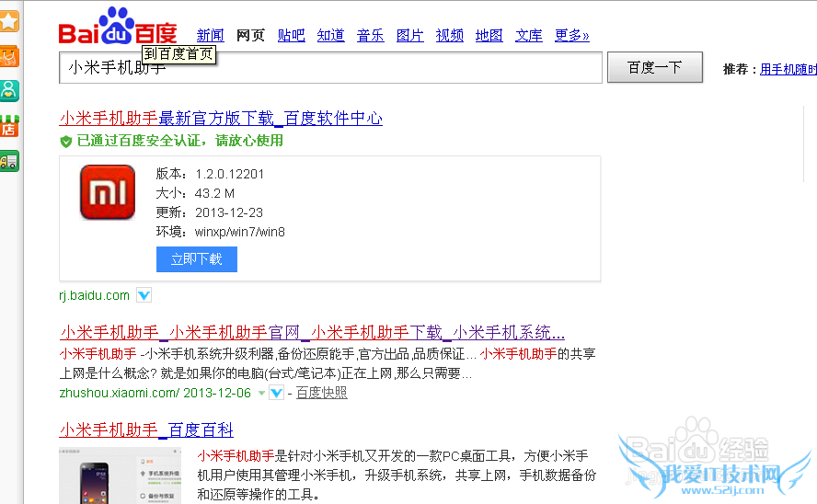Expand the arrow next to rj.baidu.com
This screenshot has width=817, height=504.
[x=144, y=295]
